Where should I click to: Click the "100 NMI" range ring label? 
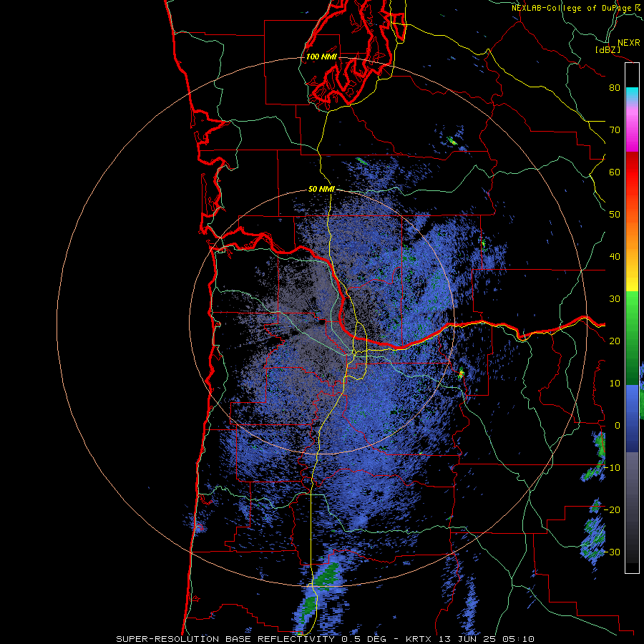321,57
